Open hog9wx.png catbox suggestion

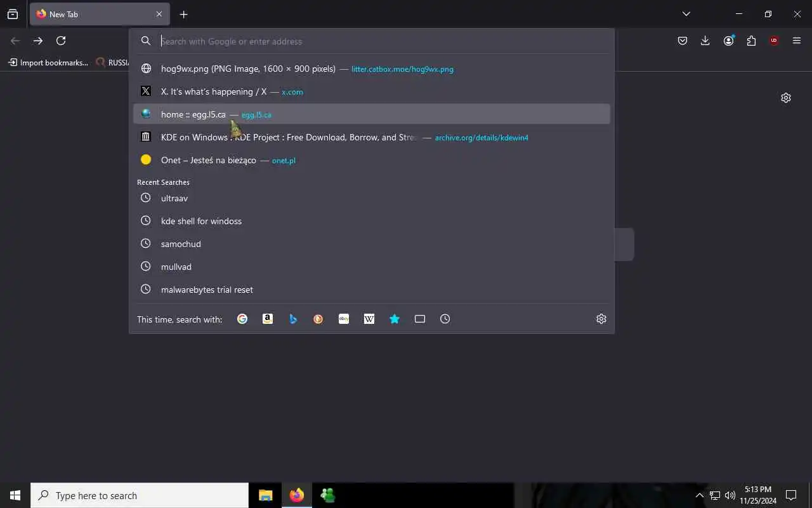pos(372,69)
